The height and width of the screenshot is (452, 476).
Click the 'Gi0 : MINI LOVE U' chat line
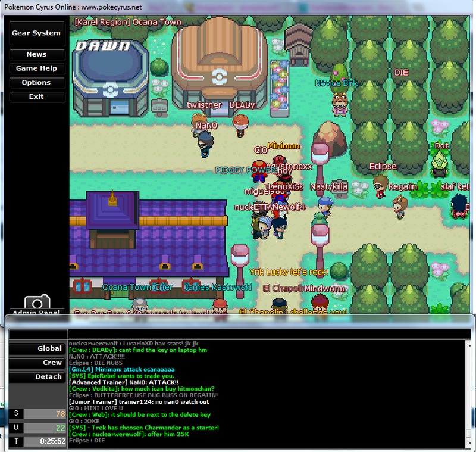96,409
